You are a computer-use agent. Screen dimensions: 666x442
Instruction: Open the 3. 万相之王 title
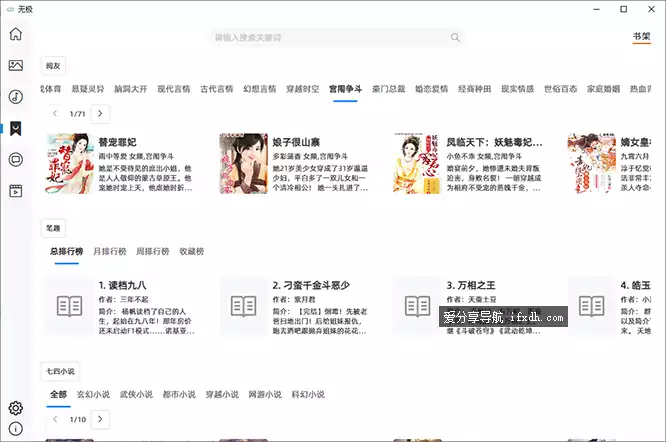[471, 285]
